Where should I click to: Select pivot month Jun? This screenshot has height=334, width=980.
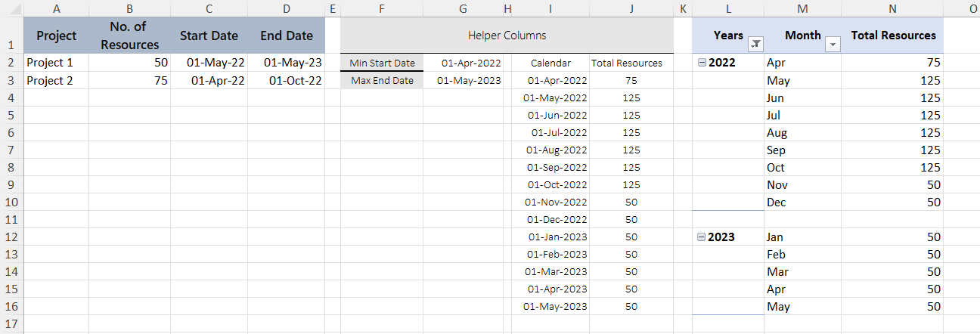(803, 97)
